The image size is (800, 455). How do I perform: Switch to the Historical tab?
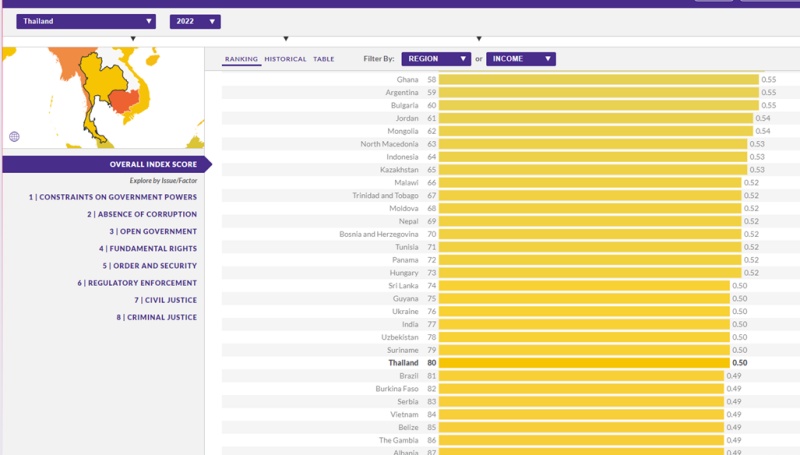[285, 59]
